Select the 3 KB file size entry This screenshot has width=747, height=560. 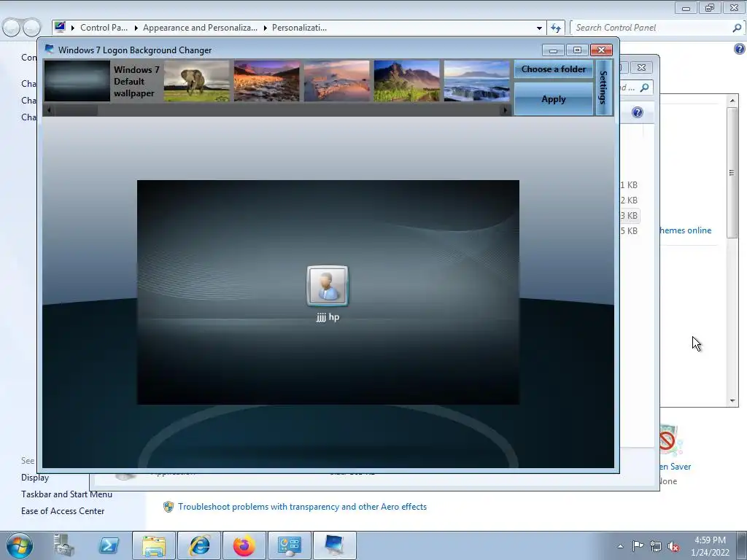point(629,216)
